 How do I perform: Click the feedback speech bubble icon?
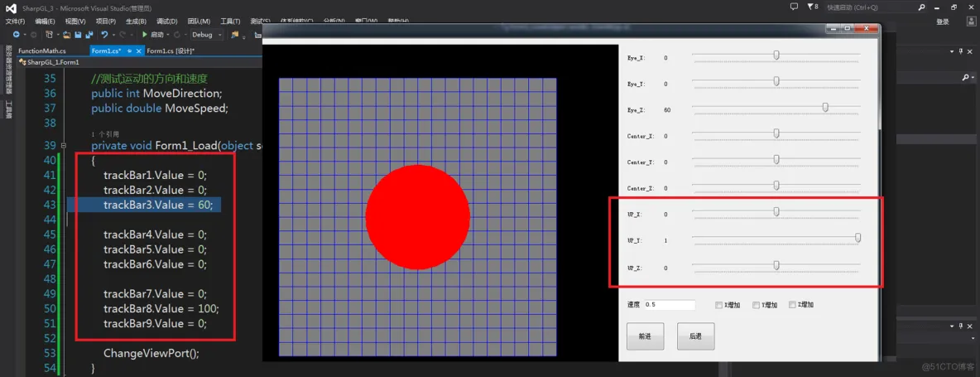click(x=794, y=7)
